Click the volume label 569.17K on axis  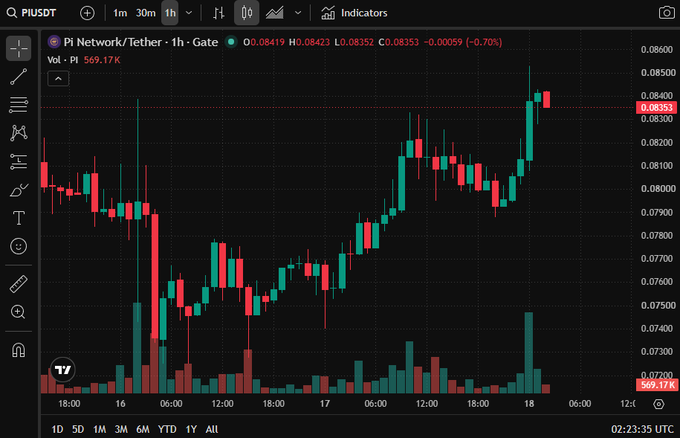tap(656, 385)
